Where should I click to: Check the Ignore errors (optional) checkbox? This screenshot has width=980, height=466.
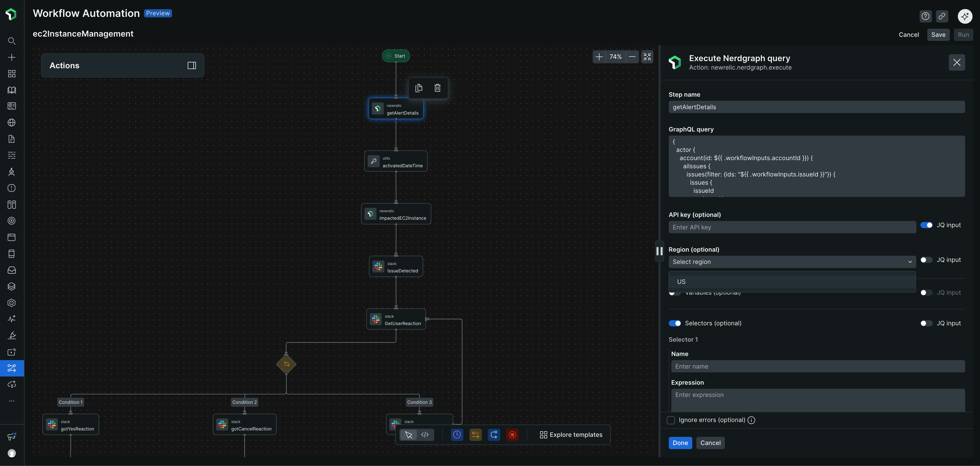pos(671,420)
